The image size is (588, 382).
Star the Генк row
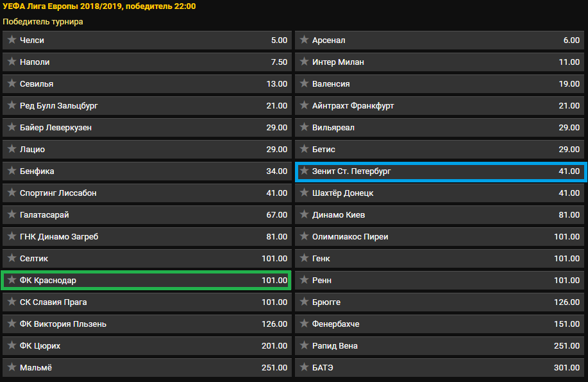304,257
